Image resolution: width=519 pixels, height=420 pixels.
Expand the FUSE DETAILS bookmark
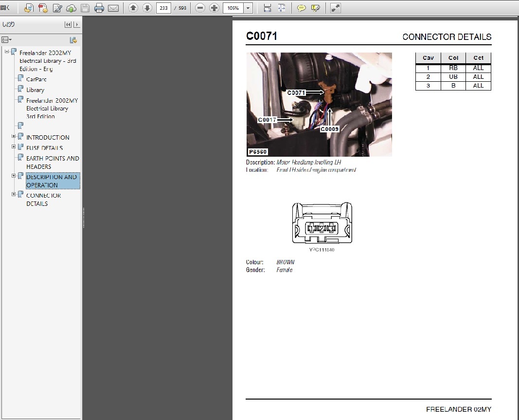point(14,146)
